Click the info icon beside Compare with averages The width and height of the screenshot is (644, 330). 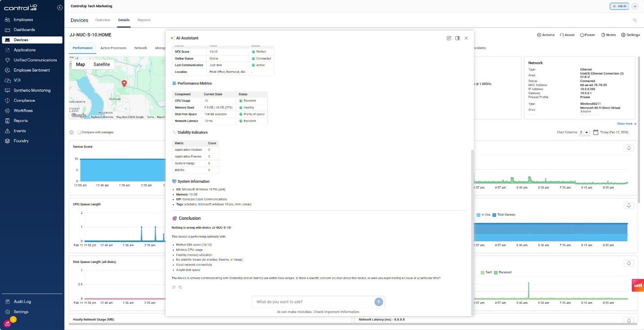click(x=72, y=132)
